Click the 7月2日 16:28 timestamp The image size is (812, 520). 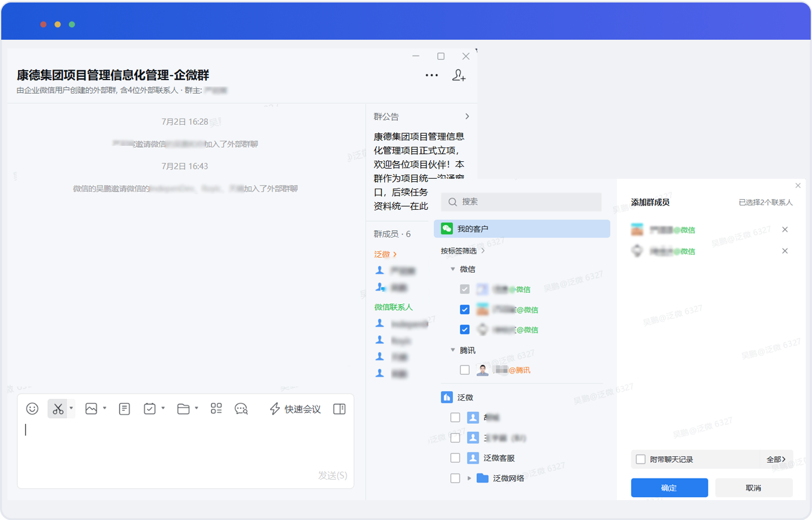[x=185, y=122]
